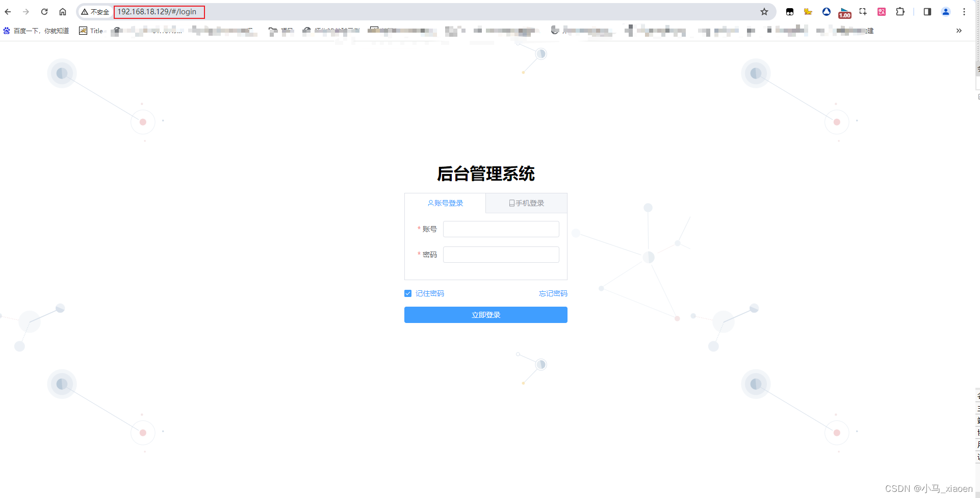Expand the bookmarks overflow chevron

point(959,31)
